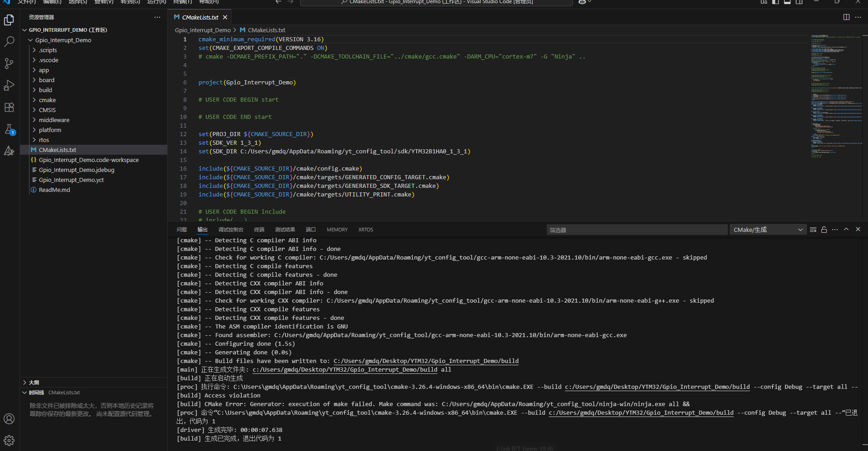This screenshot has width=868, height=451.
Task: Open the CMake/生成 output channel dropdown
Action: coord(768,230)
